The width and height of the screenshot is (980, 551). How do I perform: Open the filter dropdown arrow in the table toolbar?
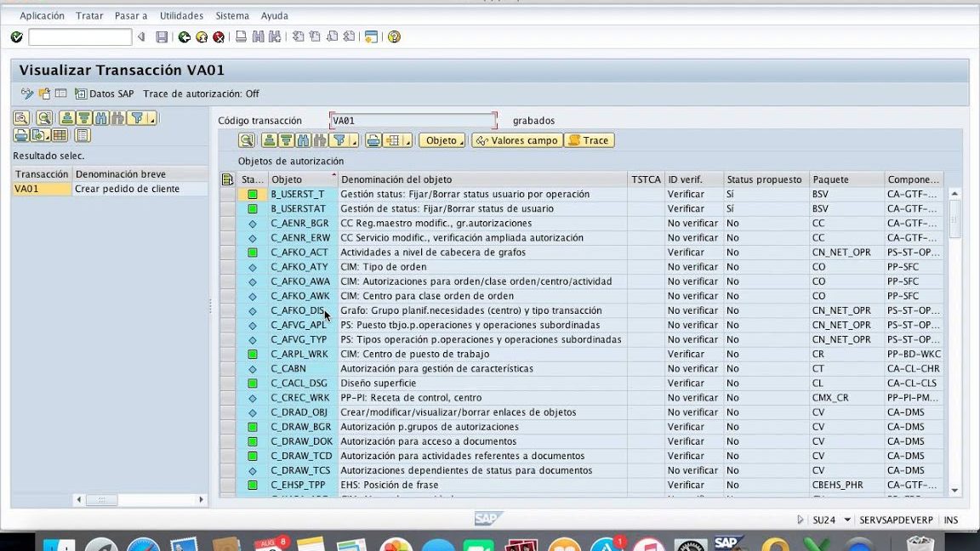point(353,141)
